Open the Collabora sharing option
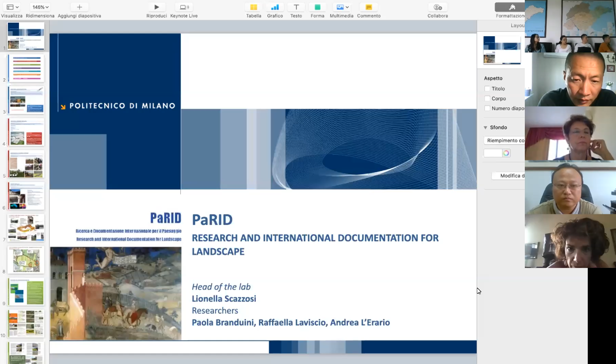This screenshot has height=364, width=616. click(438, 7)
